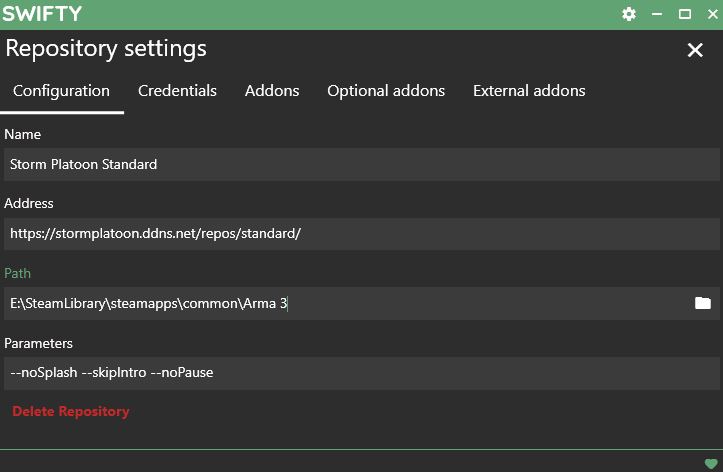Open the Credentials tab

[x=177, y=91]
